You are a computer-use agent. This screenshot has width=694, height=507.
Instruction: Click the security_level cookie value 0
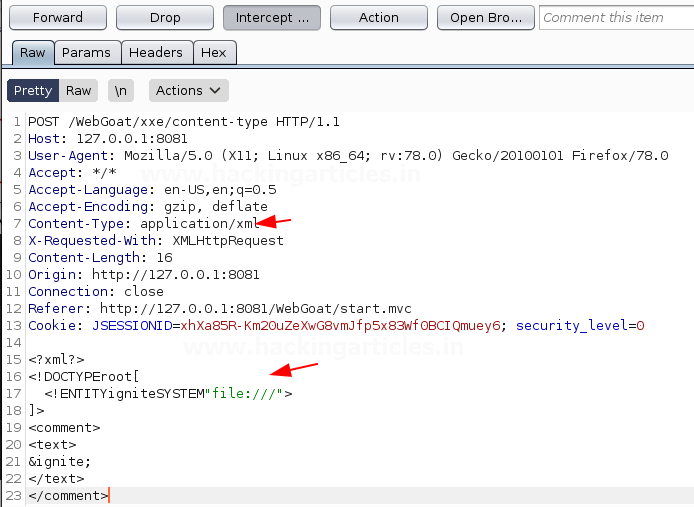[x=640, y=326]
